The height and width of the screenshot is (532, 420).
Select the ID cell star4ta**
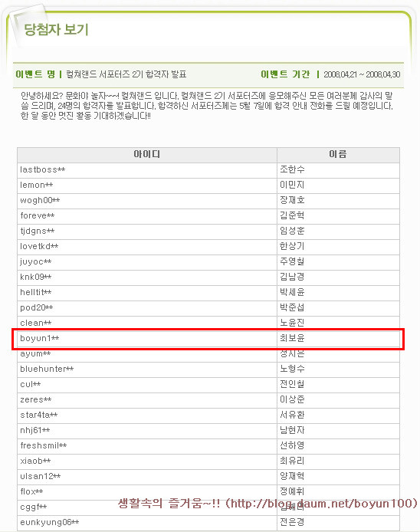coord(147,415)
